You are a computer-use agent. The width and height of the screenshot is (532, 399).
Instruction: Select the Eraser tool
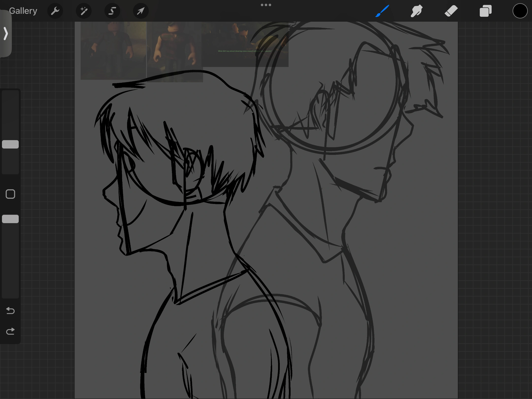(x=451, y=11)
